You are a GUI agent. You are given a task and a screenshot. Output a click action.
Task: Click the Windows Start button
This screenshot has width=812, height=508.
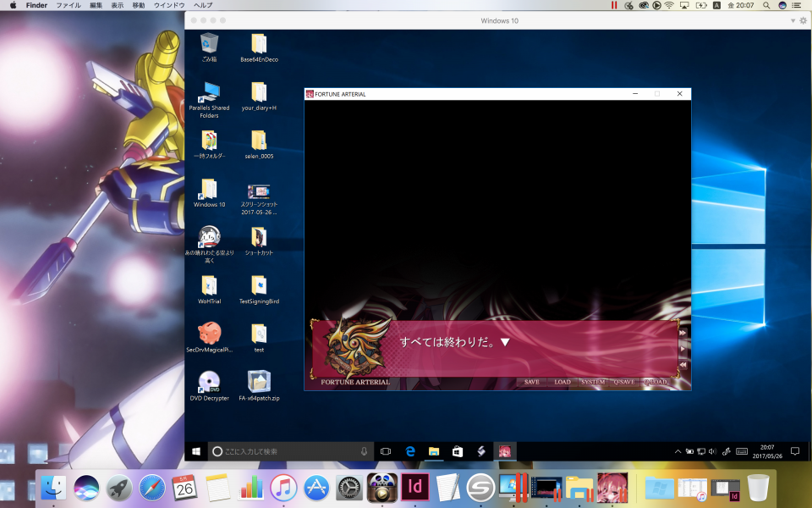195,451
